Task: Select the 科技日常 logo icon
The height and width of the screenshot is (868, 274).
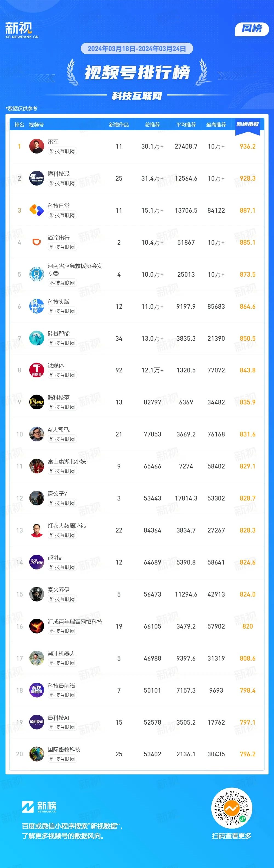Action: [x=36, y=210]
